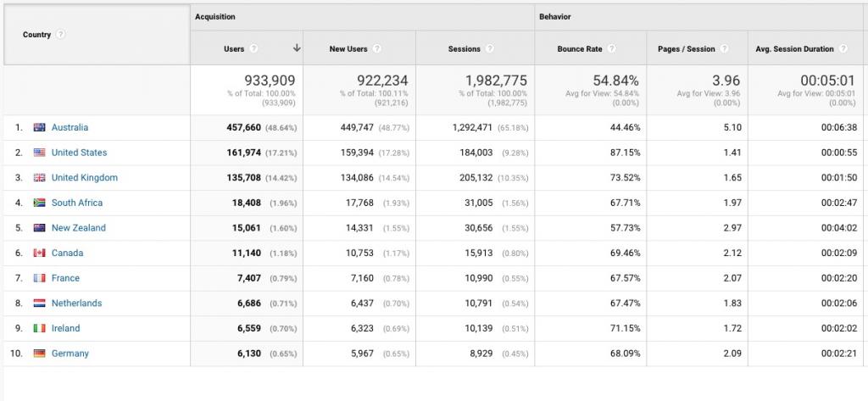The width and height of the screenshot is (868, 401).
Task: Select the New Zealand country link
Action: (x=78, y=228)
